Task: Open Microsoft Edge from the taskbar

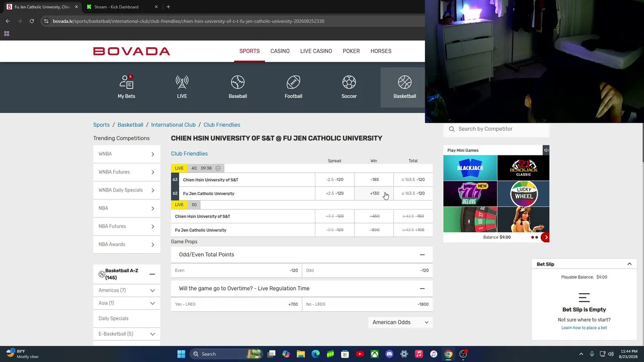Action: pos(315,354)
